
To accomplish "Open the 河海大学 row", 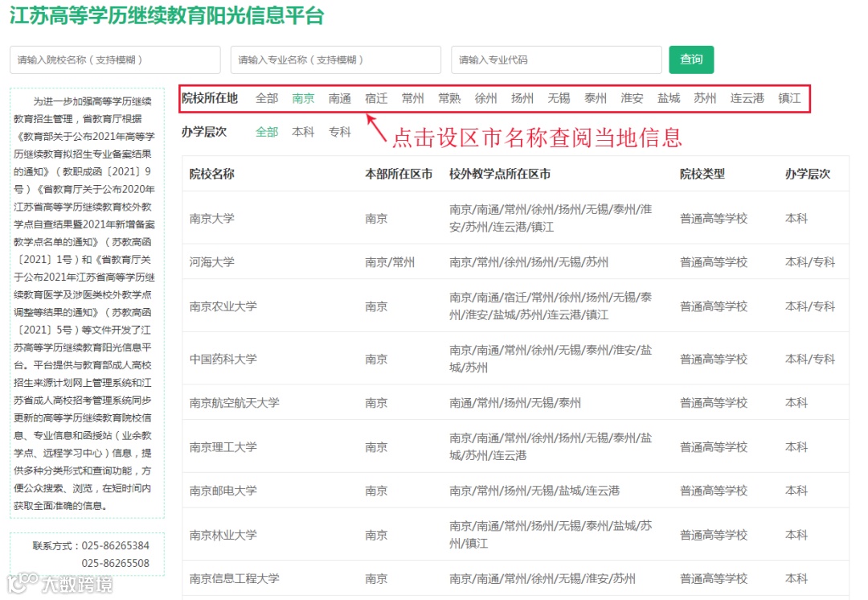I will [515, 261].
